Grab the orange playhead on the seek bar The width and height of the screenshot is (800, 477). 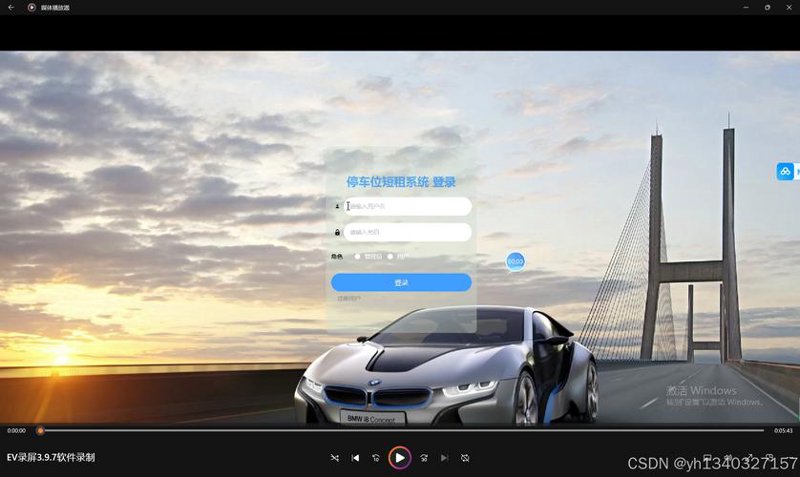(40, 431)
